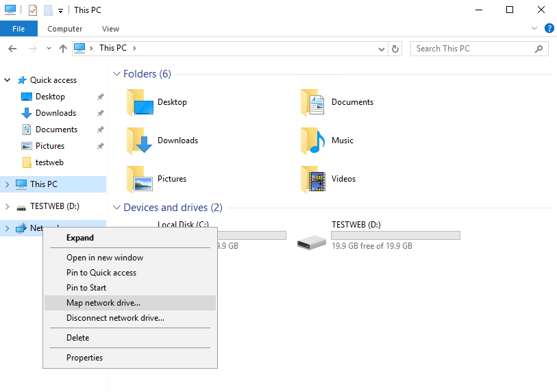Image resolution: width=557 pixels, height=392 pixels.
Task: Click the Properties checkmark icon in title bar
Action: pos(33,10)
